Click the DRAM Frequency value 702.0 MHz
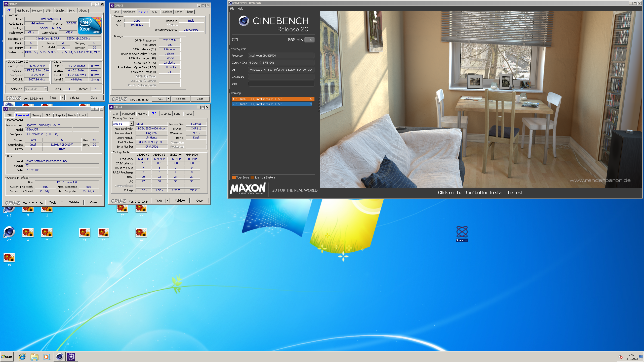Viewport: 644px width, 362px height. [170, 40]
